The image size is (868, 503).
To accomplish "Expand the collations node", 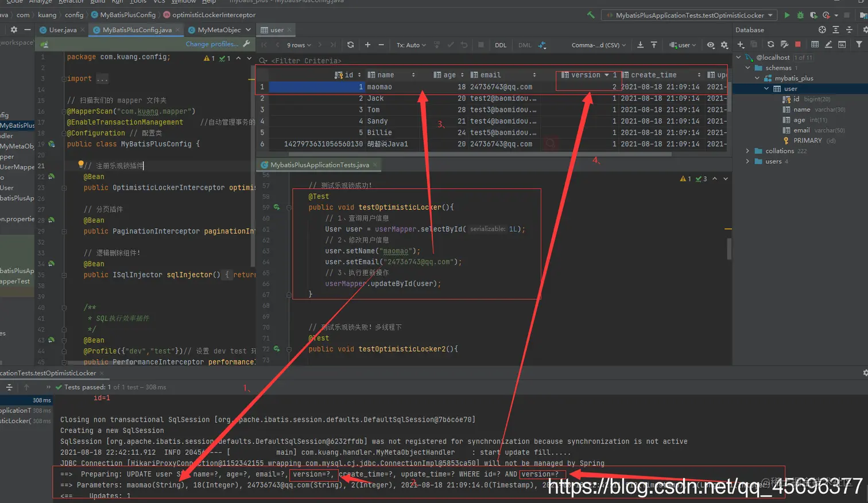I will 748,151.
